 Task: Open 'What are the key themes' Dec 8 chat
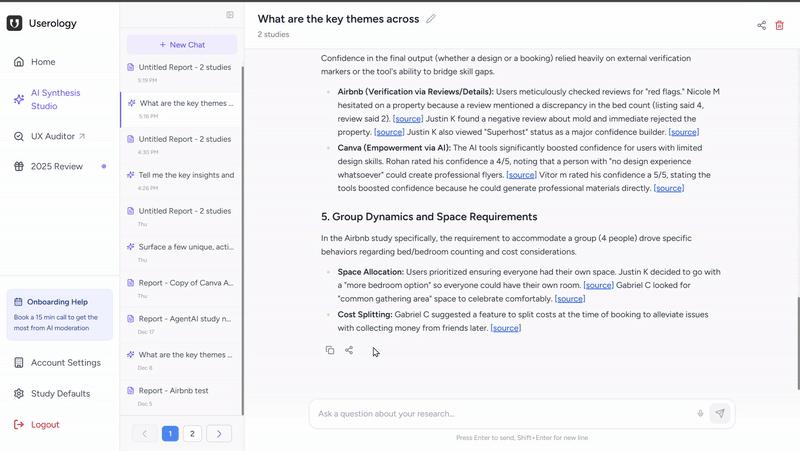[x=182, y=361]
